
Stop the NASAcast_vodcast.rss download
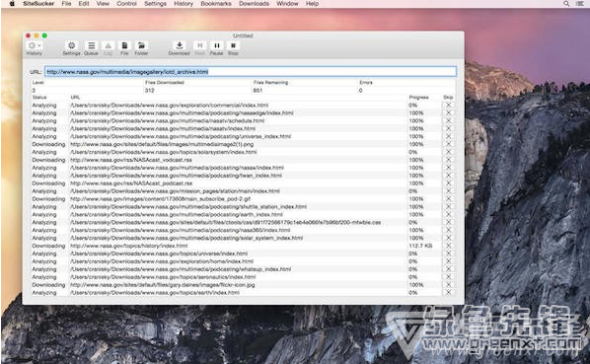coord(448,160)
